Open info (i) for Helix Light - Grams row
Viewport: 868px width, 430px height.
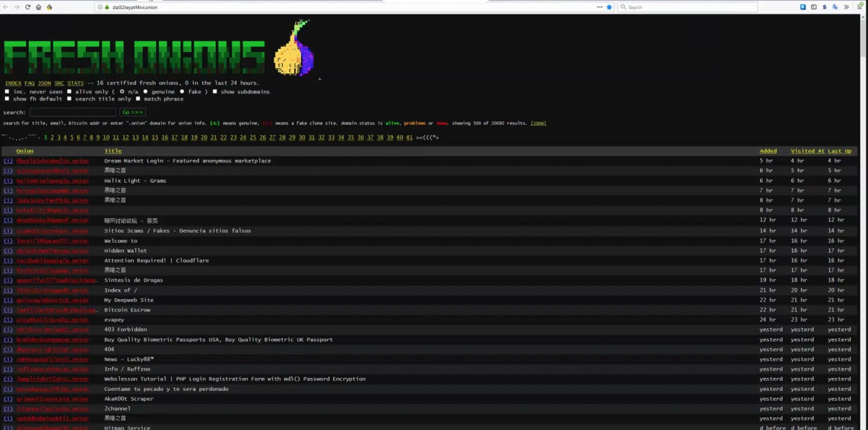8,181
